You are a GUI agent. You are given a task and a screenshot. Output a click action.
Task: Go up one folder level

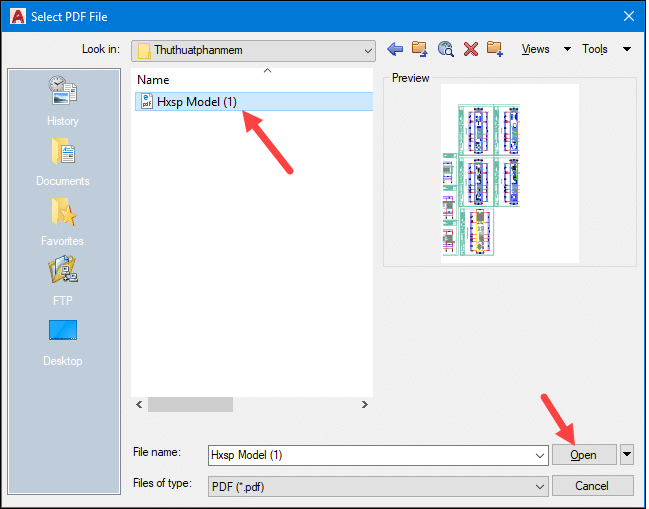point(420,49)
